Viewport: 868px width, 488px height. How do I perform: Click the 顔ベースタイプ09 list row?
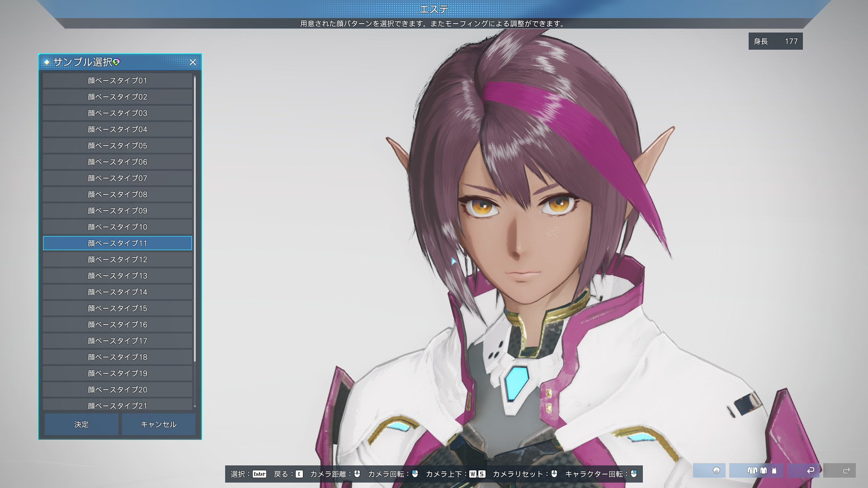(118, 211)
